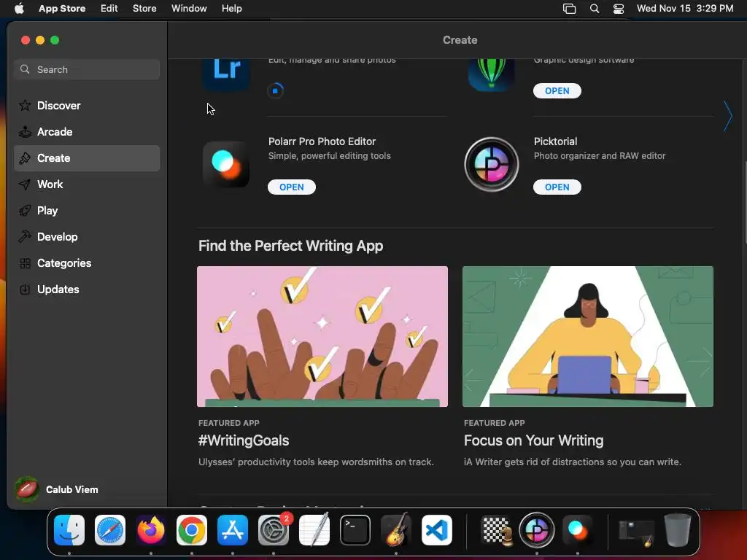The height and width of the screenshot is (560, 747).
Task: Open the Help menu
Action: (x=231, y=9)
